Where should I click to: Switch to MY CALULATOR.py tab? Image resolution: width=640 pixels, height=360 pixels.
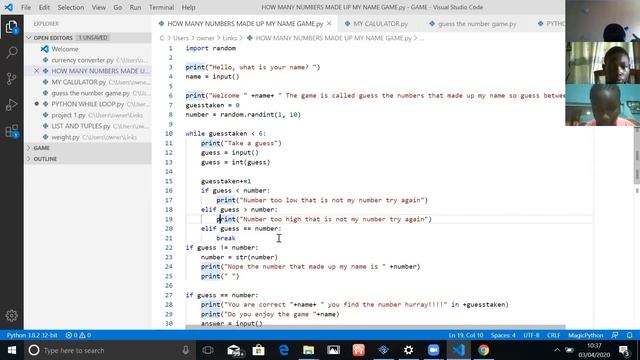(380, 24)
